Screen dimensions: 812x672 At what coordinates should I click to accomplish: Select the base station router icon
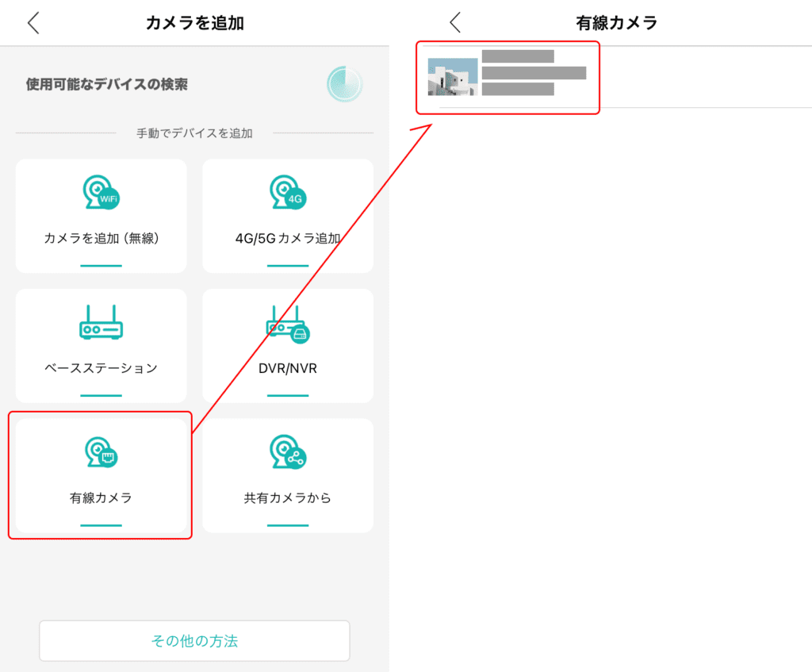[101, 322]
